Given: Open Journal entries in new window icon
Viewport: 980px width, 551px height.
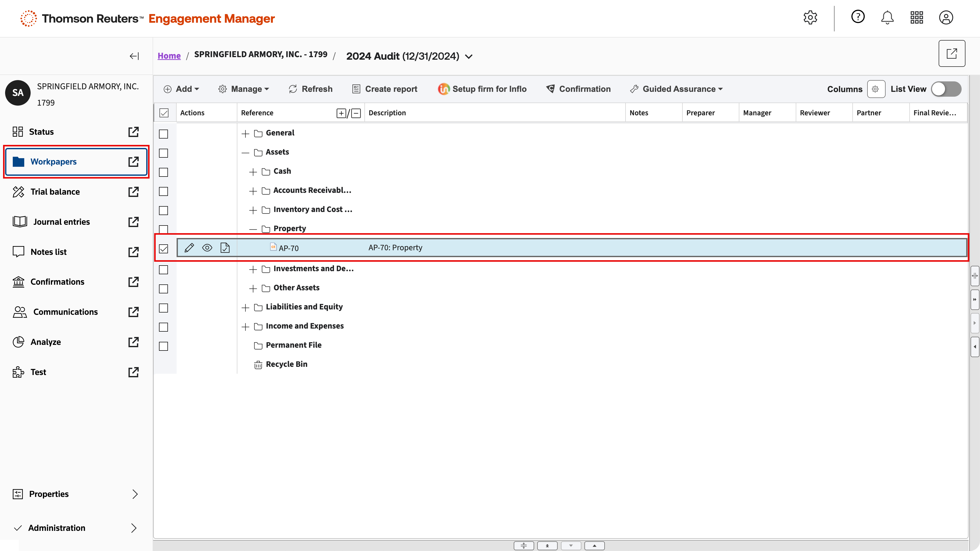Looking at the screenshot, I should (133, 222).
